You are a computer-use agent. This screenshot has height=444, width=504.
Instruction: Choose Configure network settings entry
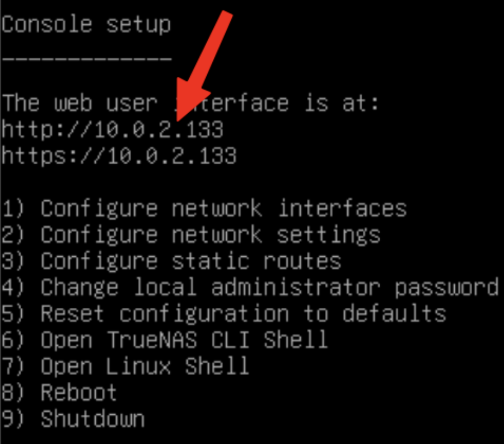[x=210, y=235]
